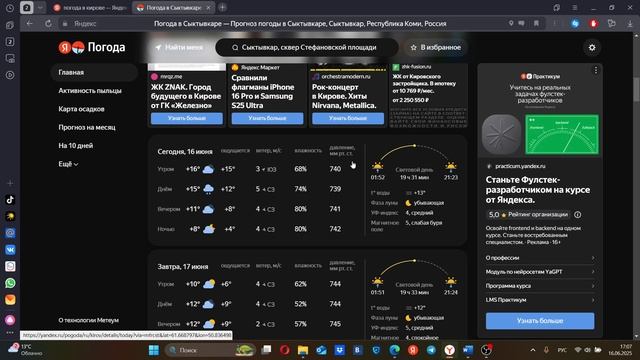Screen dimensions: 640x360
Task: Open Активность пыльцы page
Action: [90, 91]
